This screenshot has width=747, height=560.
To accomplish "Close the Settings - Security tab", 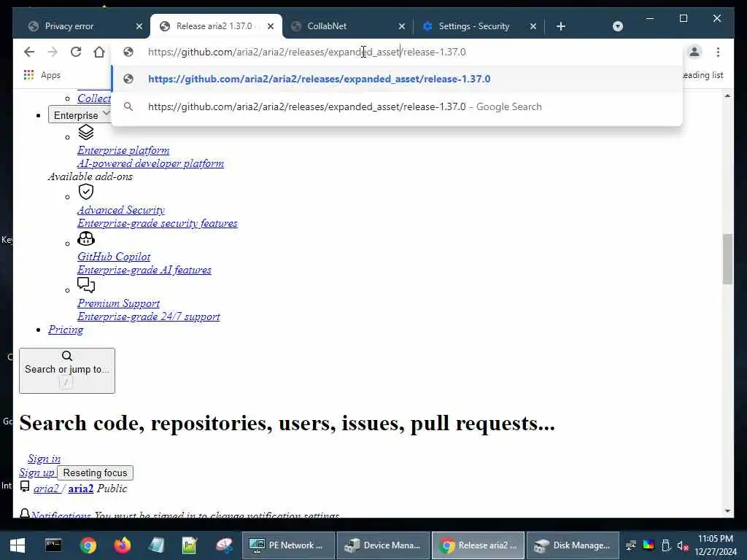I will 533,26.
